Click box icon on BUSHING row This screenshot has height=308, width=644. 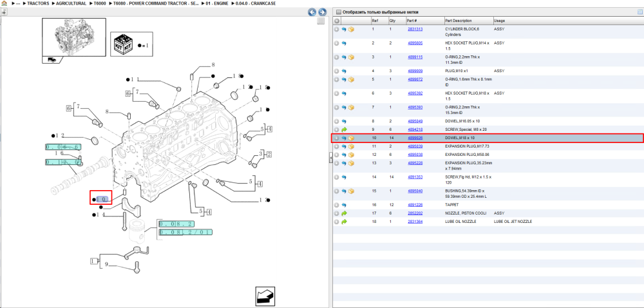tap(351, 191)
